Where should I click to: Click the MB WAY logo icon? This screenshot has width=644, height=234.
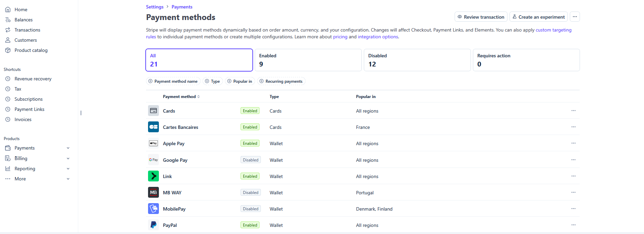tap(153, 192)
